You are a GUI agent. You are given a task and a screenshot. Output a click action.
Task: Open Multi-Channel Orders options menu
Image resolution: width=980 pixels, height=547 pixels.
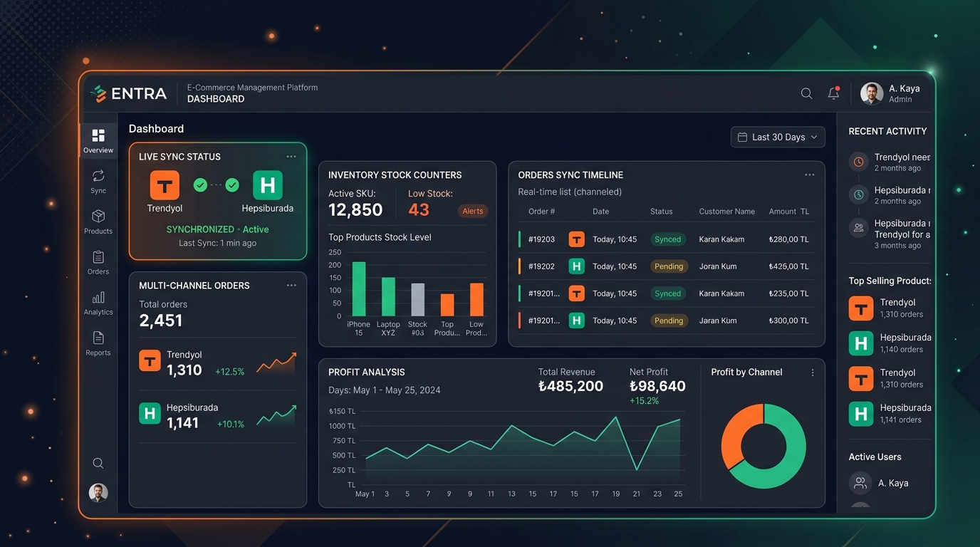[x=291, y=286]
